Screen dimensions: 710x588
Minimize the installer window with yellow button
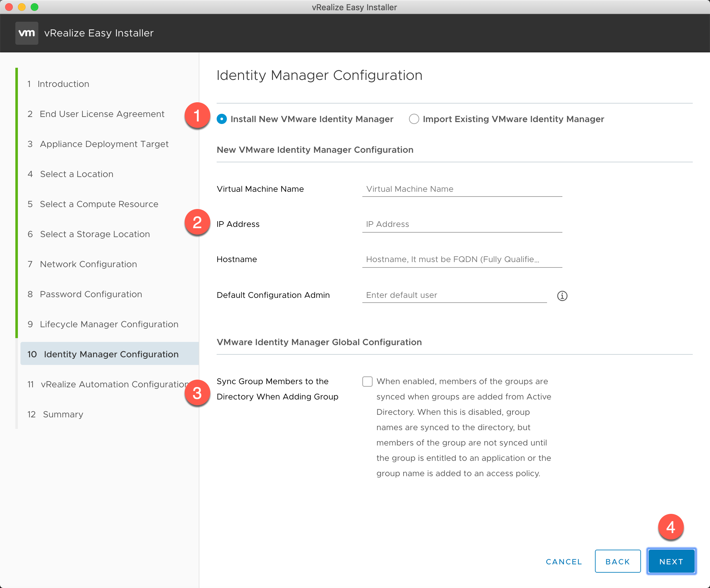[x=22, y=7]
